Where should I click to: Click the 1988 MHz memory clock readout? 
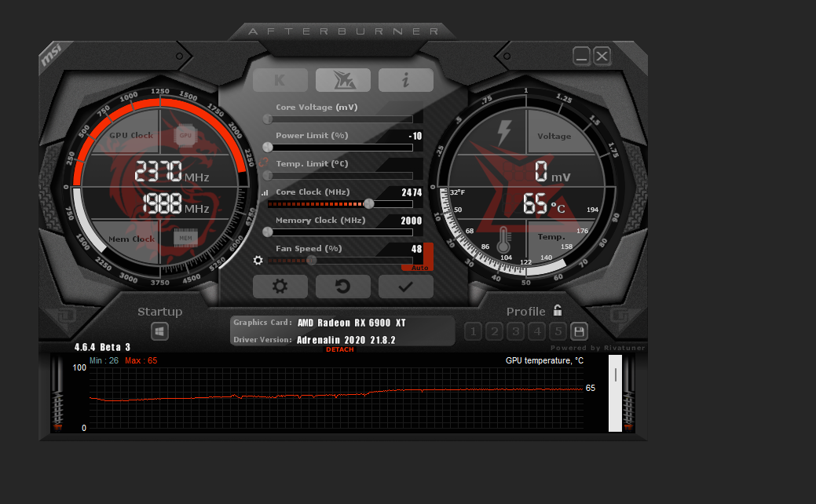(175, 203)
